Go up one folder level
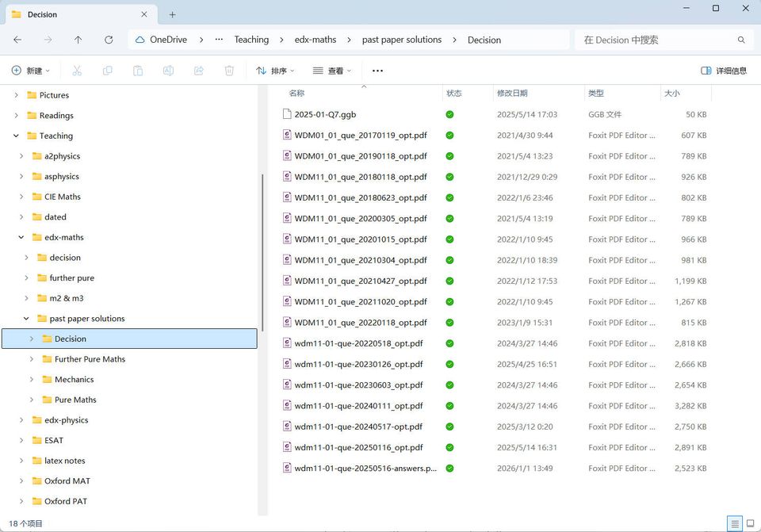The image size is (761, 532). click(x=78, y=40)
